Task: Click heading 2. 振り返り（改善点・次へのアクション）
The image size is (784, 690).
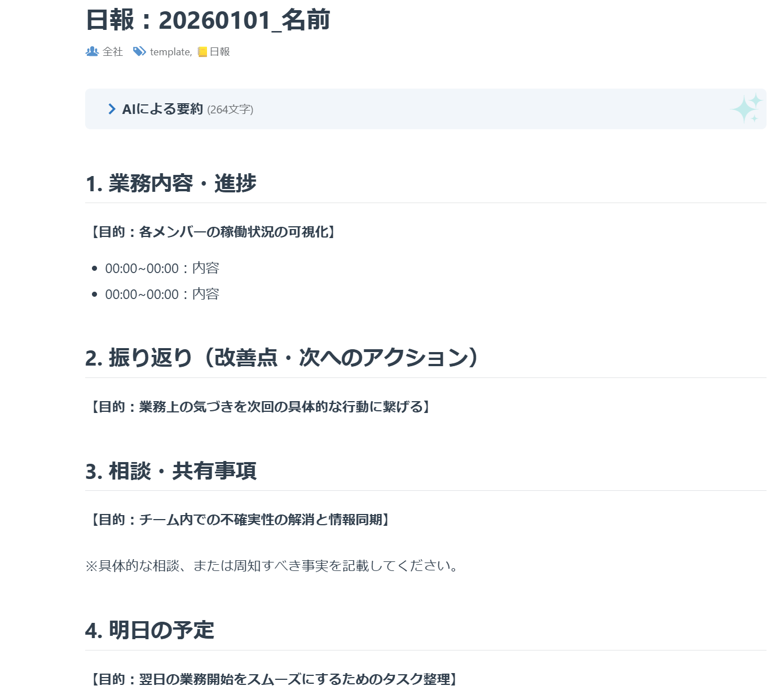Action: pyautogui.click(x=282, y=358)
